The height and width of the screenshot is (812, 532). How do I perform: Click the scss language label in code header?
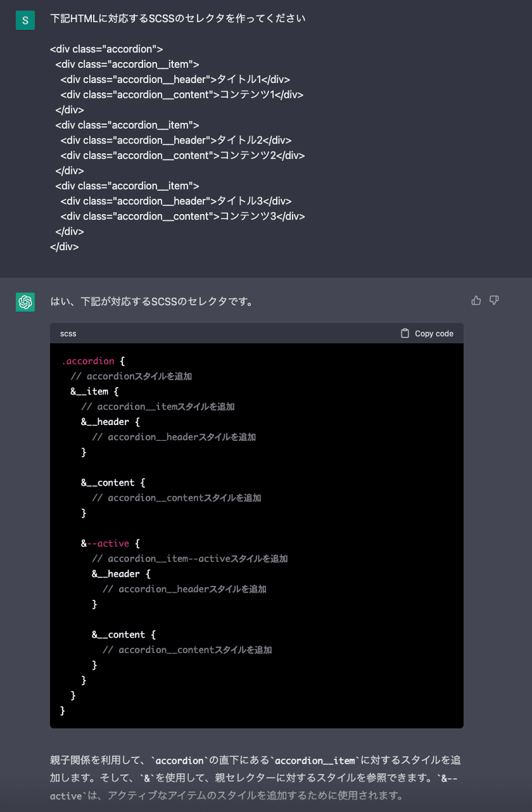click(x=68, y=333)
